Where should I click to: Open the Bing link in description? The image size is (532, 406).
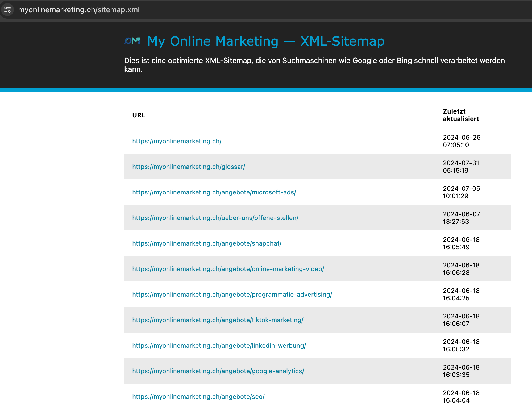tap(404, 61)
